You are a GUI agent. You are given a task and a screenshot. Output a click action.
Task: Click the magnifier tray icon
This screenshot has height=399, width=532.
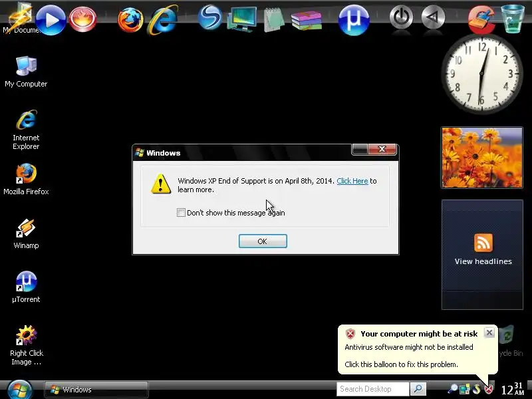pos(453,389)
